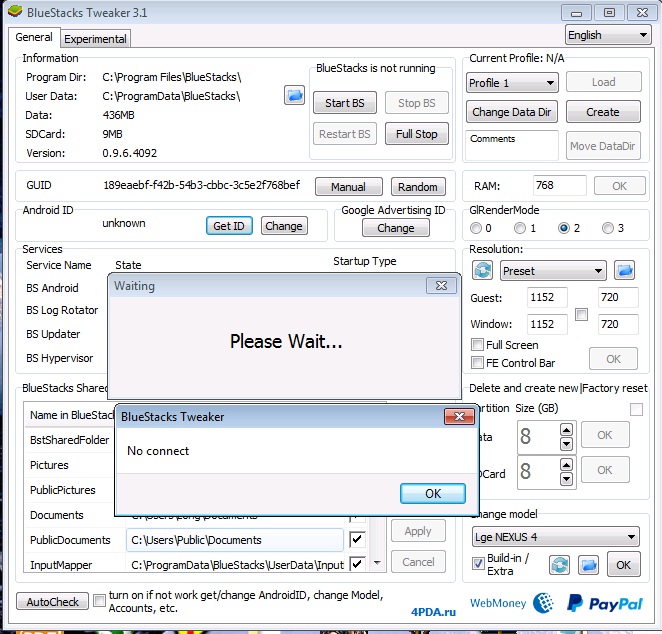Click the Guest height field 720

pos(618,297)
